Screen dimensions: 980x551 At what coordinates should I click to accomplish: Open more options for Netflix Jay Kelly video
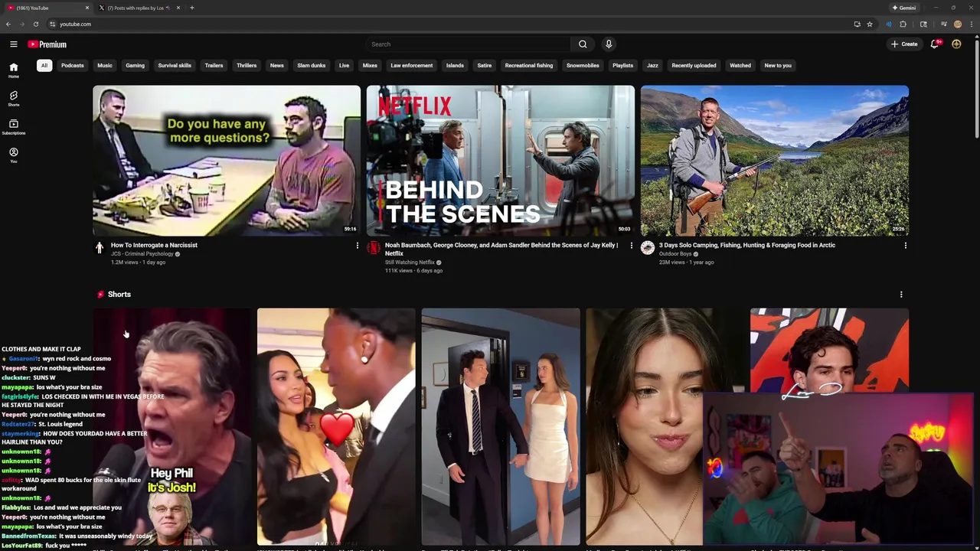coord(632,246)
